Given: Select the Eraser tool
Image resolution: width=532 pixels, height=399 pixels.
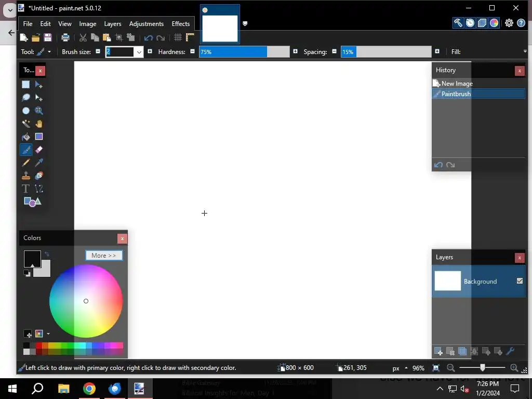Looking at the screenshot, I should click(38, 150).
